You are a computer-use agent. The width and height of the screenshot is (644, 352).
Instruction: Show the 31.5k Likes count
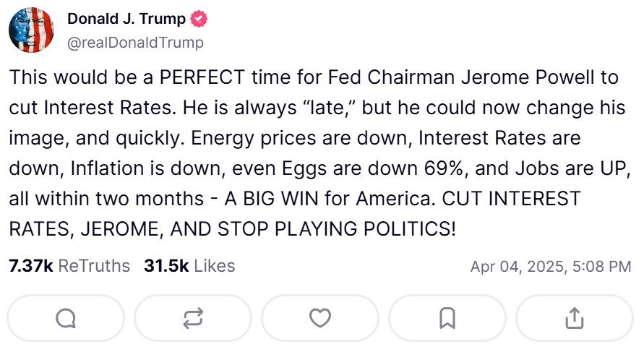pos(166,266)
